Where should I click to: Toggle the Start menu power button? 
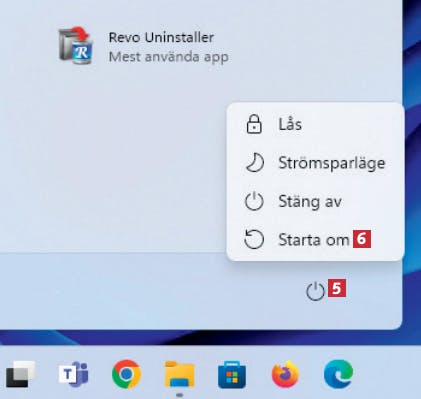[315, 291]
